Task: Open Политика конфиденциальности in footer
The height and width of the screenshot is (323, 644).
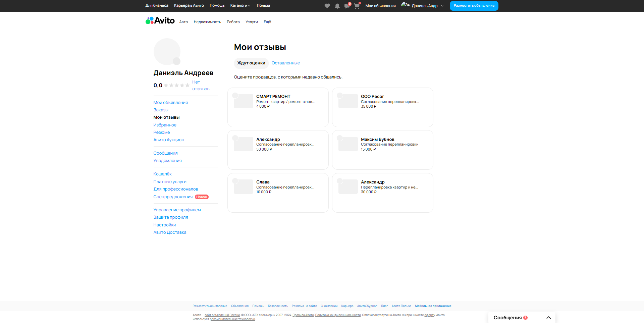Action: click(338, 315)
